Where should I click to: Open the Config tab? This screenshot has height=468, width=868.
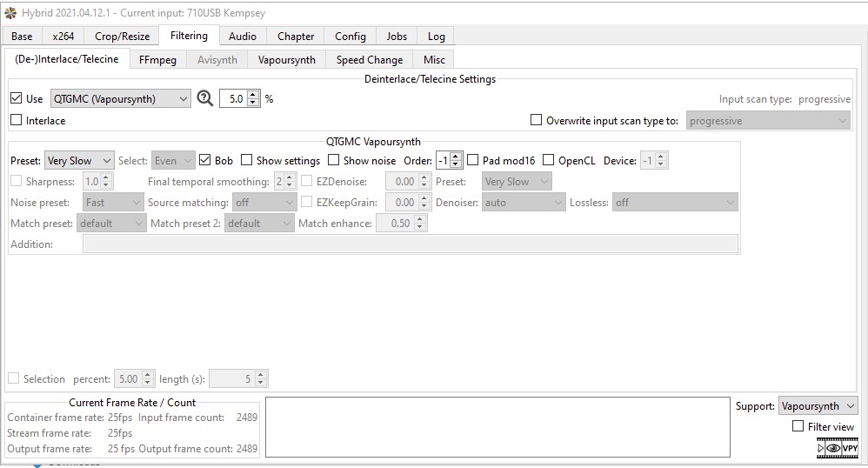click(351, 36)
